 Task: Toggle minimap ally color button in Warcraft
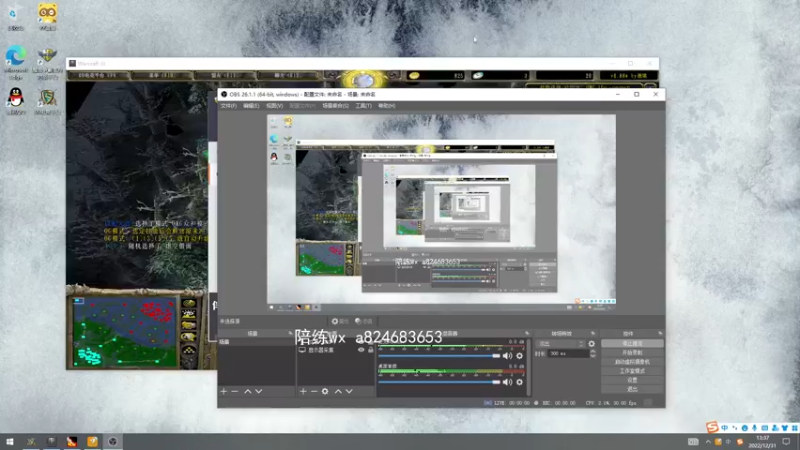(x=189, y=326)
